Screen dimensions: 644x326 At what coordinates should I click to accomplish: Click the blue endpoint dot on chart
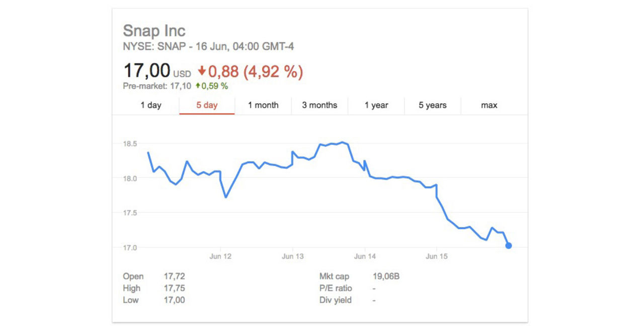(509, 246)
